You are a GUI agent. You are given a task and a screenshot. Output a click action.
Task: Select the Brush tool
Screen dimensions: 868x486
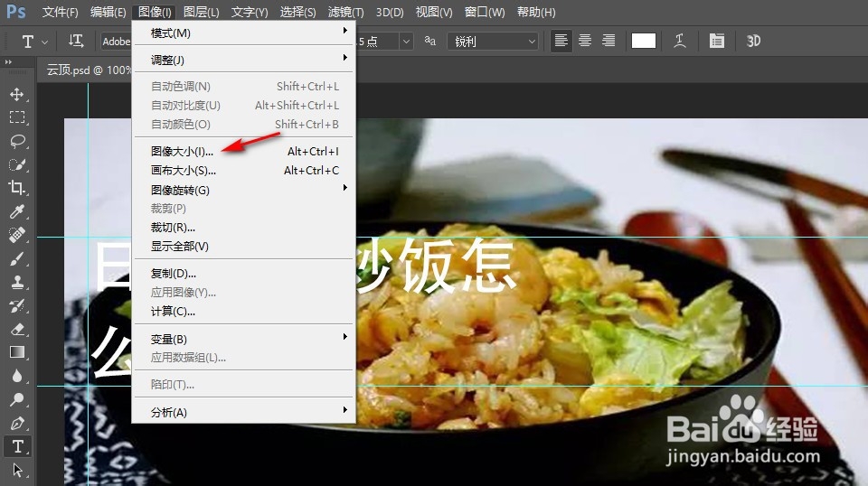[x=16, y=258]
